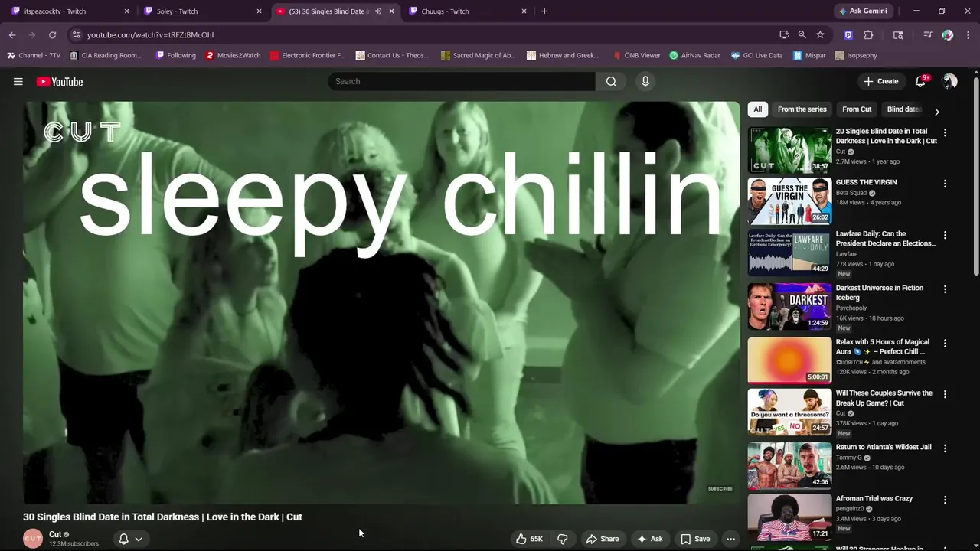Open the Chrome extensions puzzle icon

(868, 34)
